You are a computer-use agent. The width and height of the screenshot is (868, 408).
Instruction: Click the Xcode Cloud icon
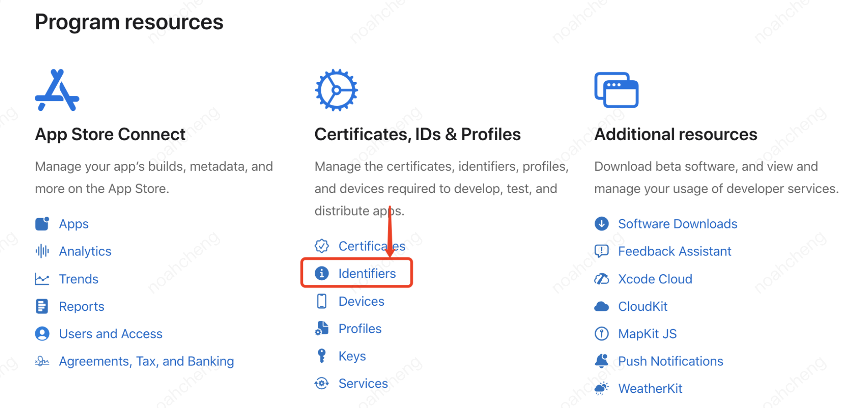click(602, 279)
